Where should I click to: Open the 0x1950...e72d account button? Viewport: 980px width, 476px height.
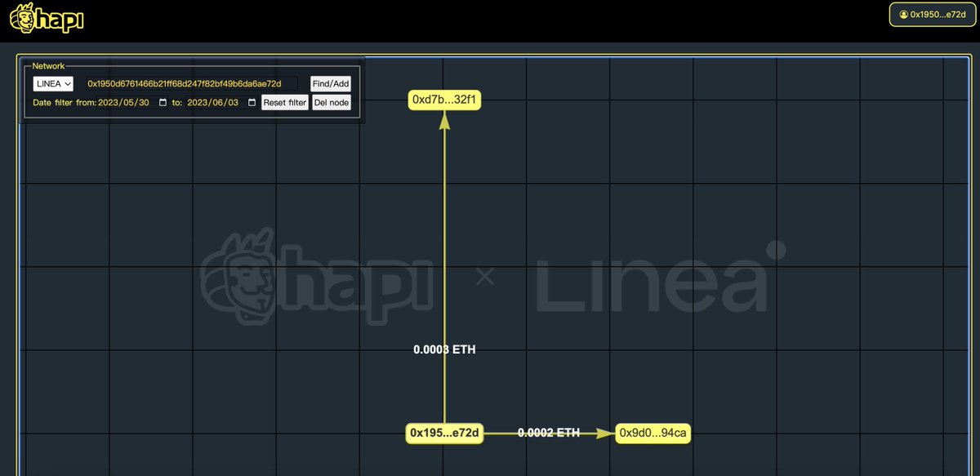932,15
